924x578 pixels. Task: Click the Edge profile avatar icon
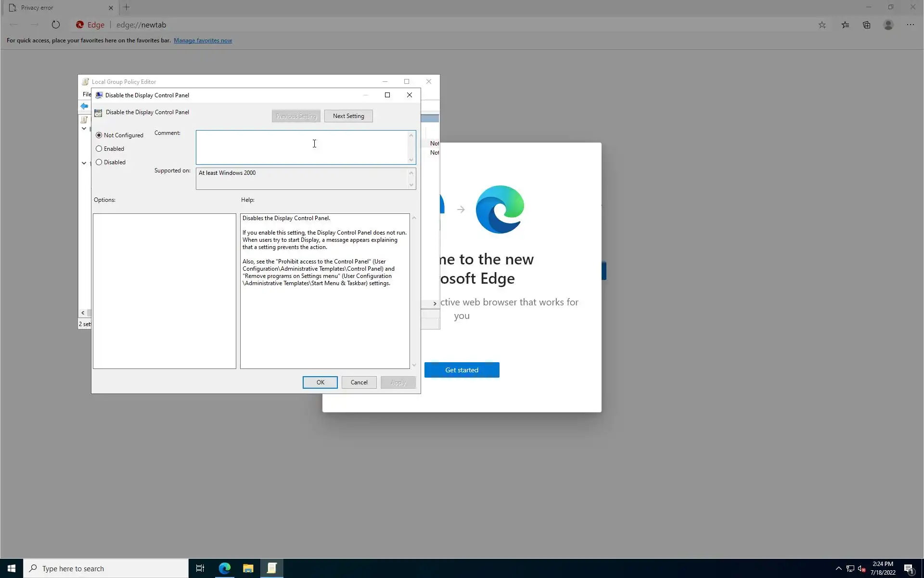pos(888,25)
